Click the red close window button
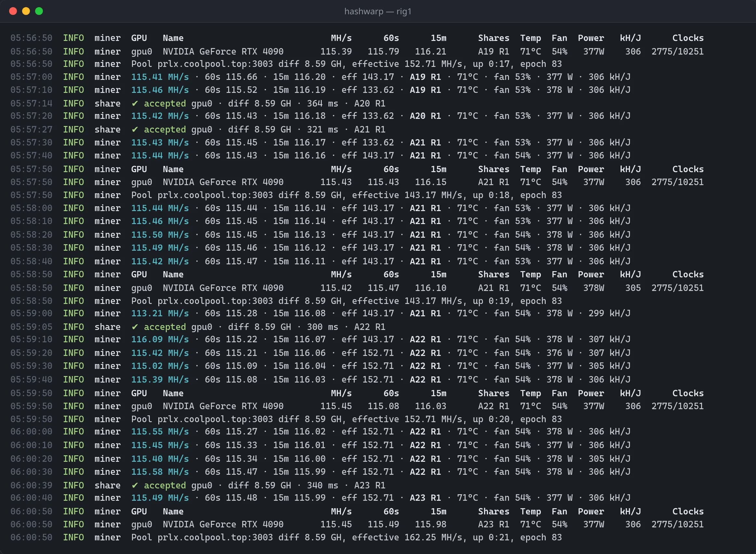This screenshot has height=554, width=756. click(x=13, y=11)
